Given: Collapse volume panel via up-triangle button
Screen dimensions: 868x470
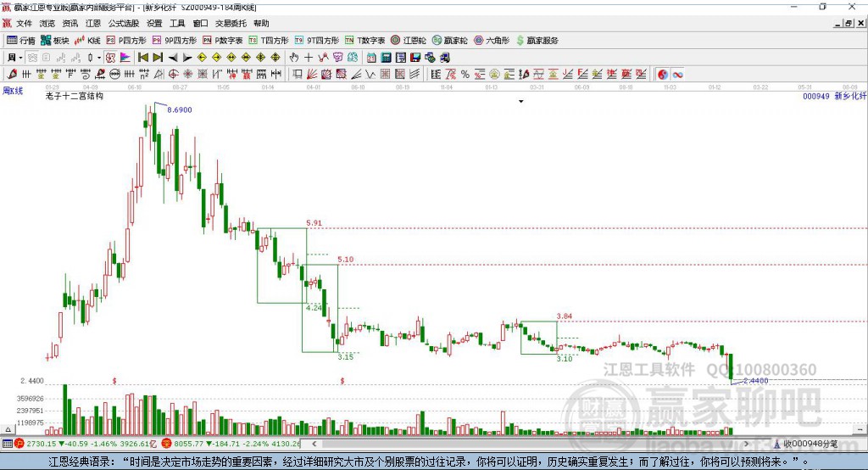Looking at the screenshot, I should [x=8, y=429].
